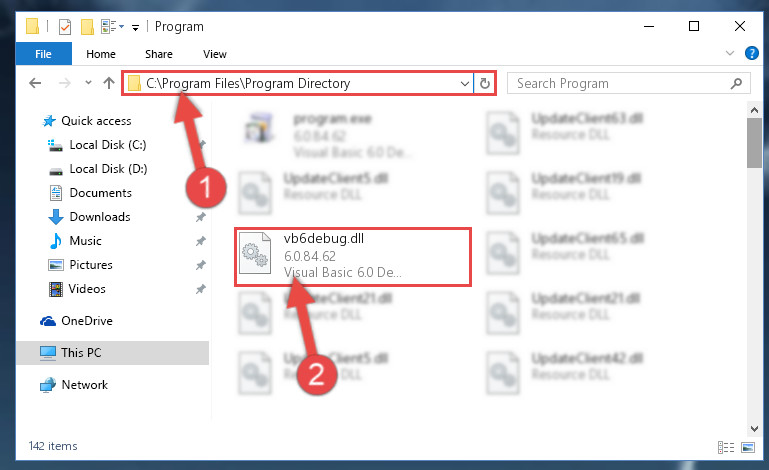This screenshot has height=470, width=769.
Task: Switch to the large icons view layout
Action: tap(748, 447)
